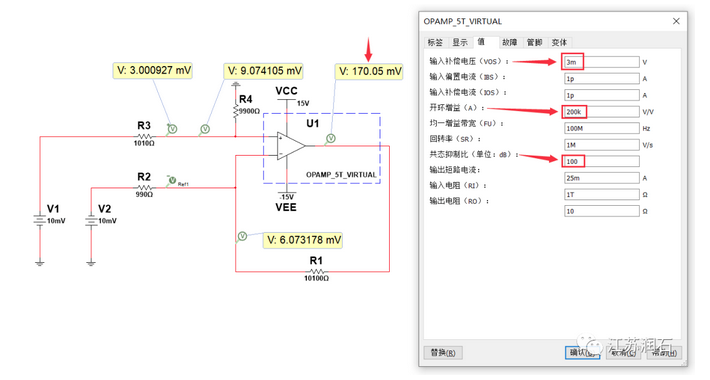Click the 替换(R) button

(x=443, y=353)
